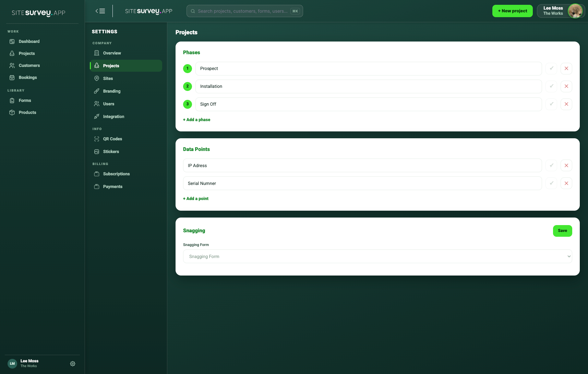Save the Snagging settings
Viewport: 588px width, 374px height.
coord(562,231)
